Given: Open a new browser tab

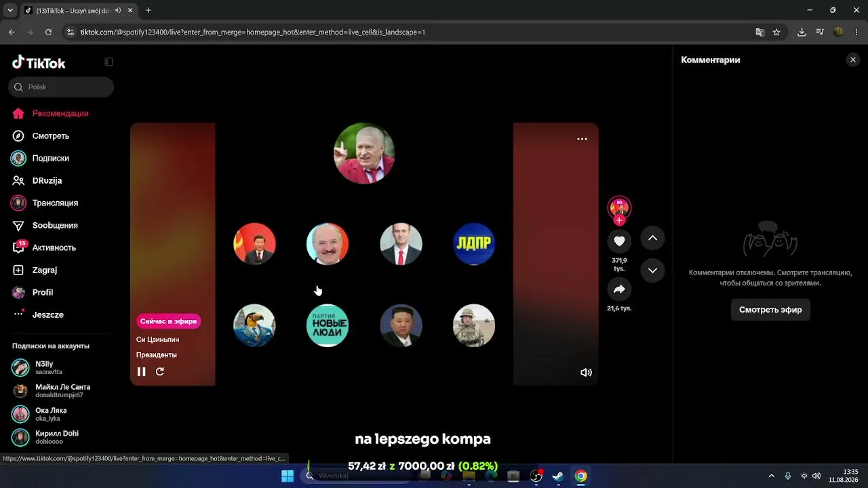Looking at the screenshot, I should tap(149, 10).
